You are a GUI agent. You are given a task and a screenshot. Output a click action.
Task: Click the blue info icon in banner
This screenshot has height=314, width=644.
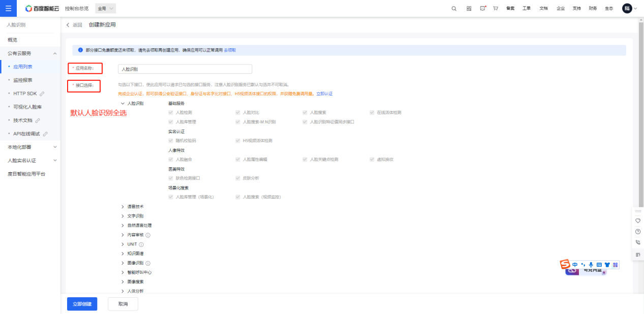click(x=80, y=50)
